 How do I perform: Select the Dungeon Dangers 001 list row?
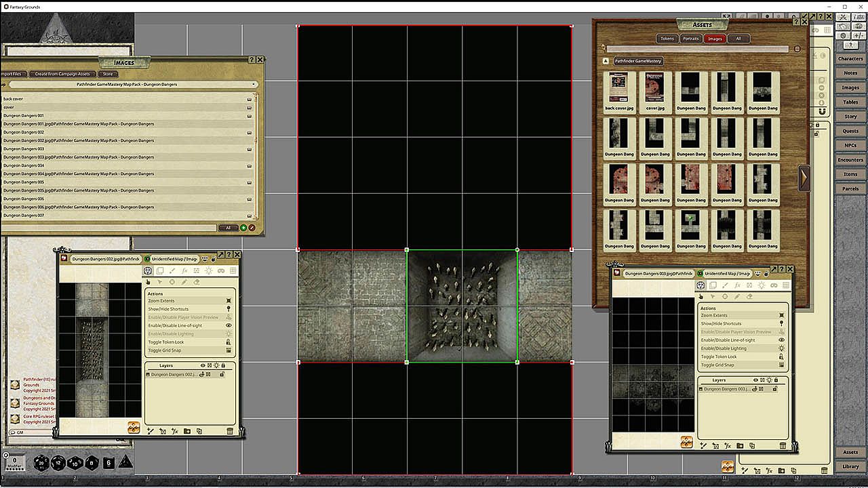point(128,116)
